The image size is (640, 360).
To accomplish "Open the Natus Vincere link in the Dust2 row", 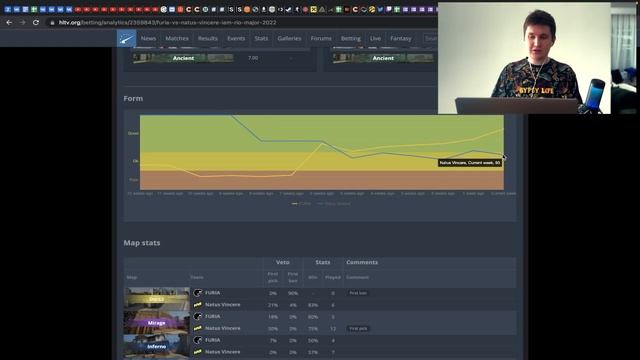I will coord(222,304).
